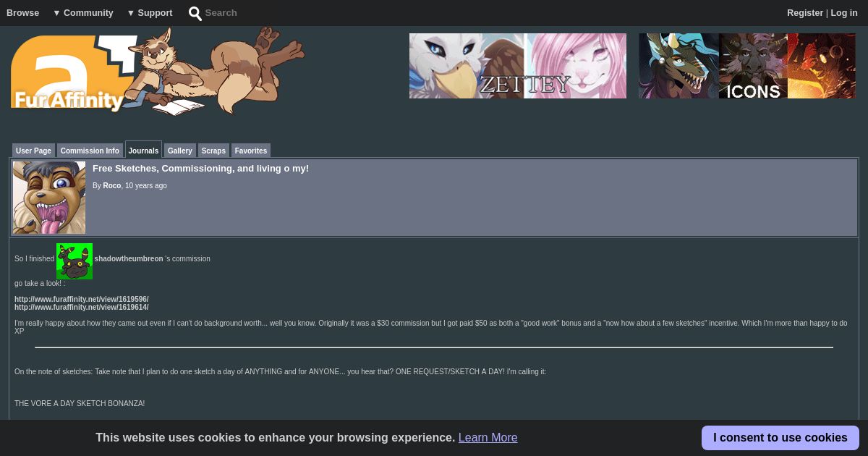
Task: Click I consent to use cookies button
Action: pyautogui.click(x=780, y=438)
